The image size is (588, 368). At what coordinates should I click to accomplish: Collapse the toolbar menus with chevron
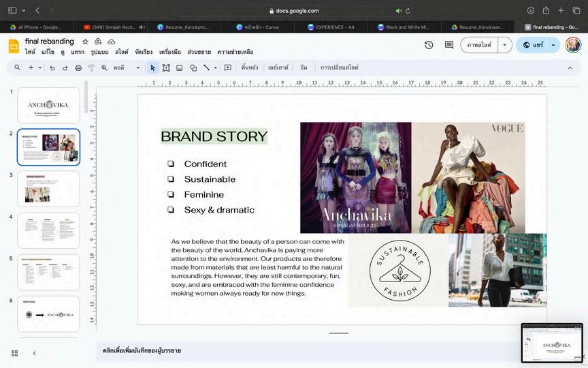(570, 68)
